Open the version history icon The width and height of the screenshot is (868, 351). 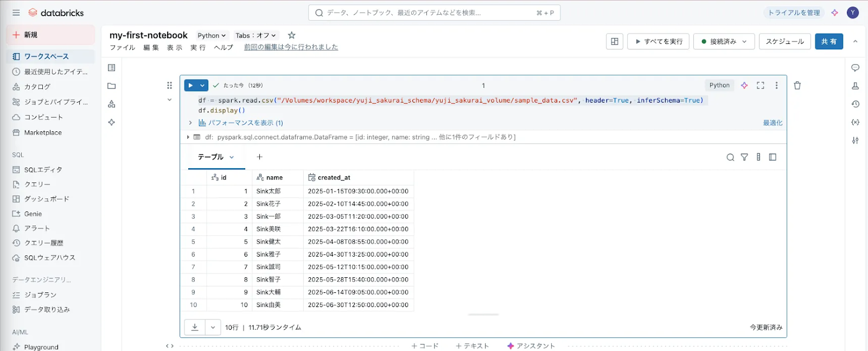(855, 104)
